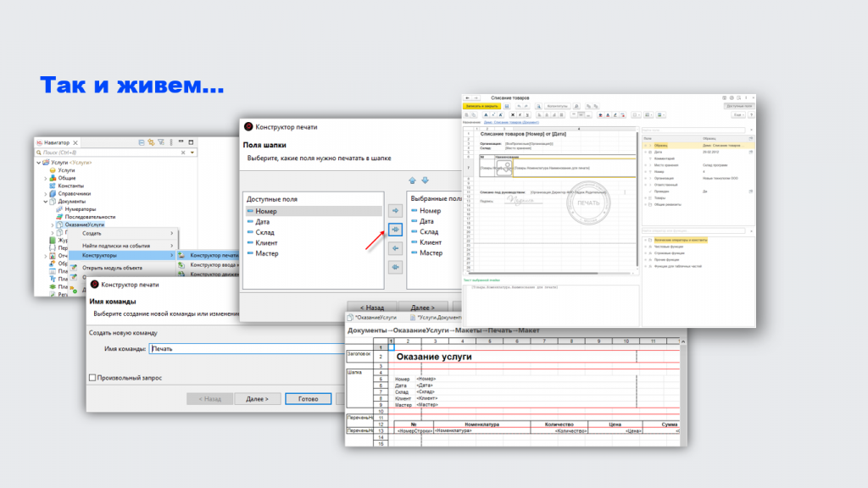Click the save diskette icon in Списание товаров
Screen dimensions: 868x488
(x=507, y=106)
